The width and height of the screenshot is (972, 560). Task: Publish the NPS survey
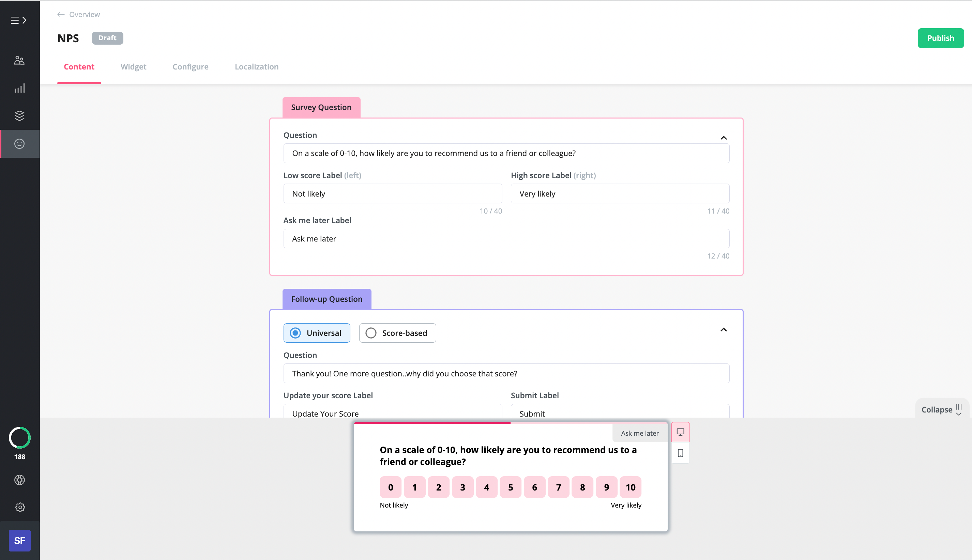click(940, 38)
